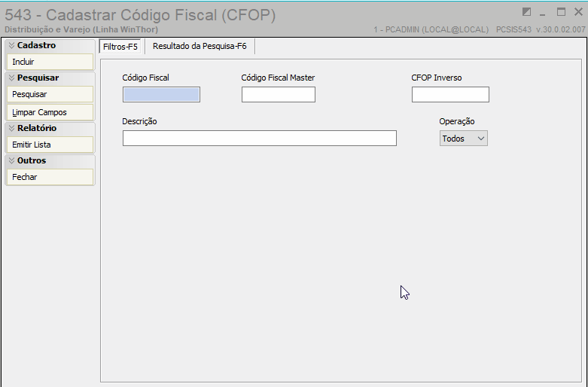Click the CFOP Inverso input field

coord(450,95)
